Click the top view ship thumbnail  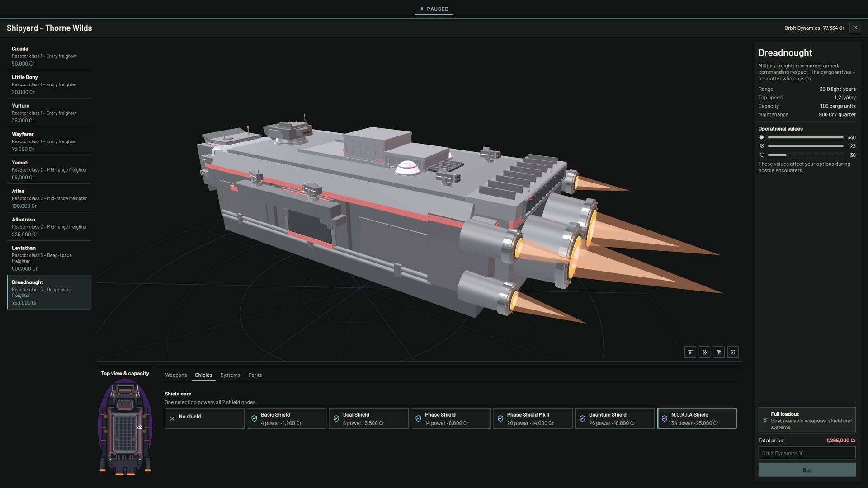click(125, 427)
